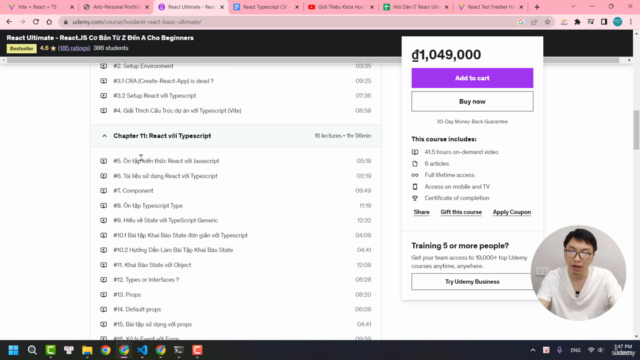Open the 185 ratings link
Image resolution: width=640 pixels, height=360 pixels.
point(74,48)
